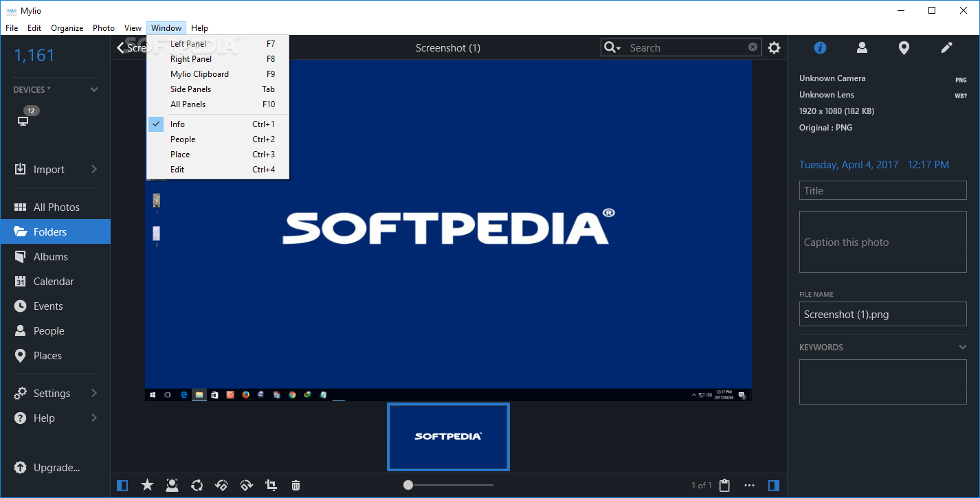
Task: Click the 1 of 1 counter
Action: click(702, 486)
